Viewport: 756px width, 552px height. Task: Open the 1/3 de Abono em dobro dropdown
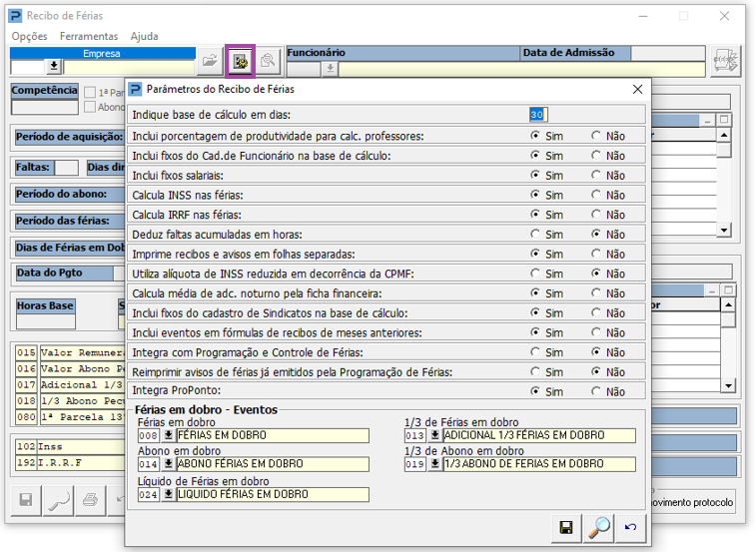click(434, 464)
